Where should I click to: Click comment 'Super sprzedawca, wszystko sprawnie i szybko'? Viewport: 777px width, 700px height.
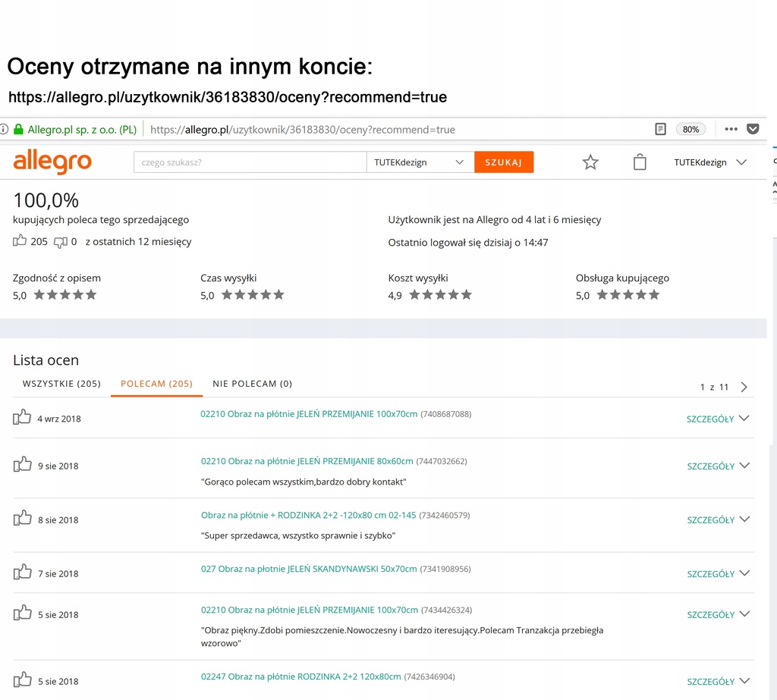(297, 535)
